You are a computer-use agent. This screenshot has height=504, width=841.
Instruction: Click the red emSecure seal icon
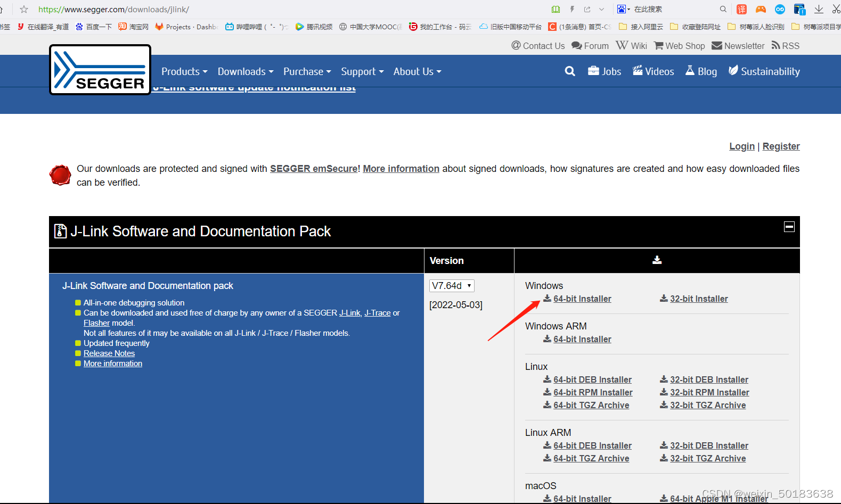60,175
